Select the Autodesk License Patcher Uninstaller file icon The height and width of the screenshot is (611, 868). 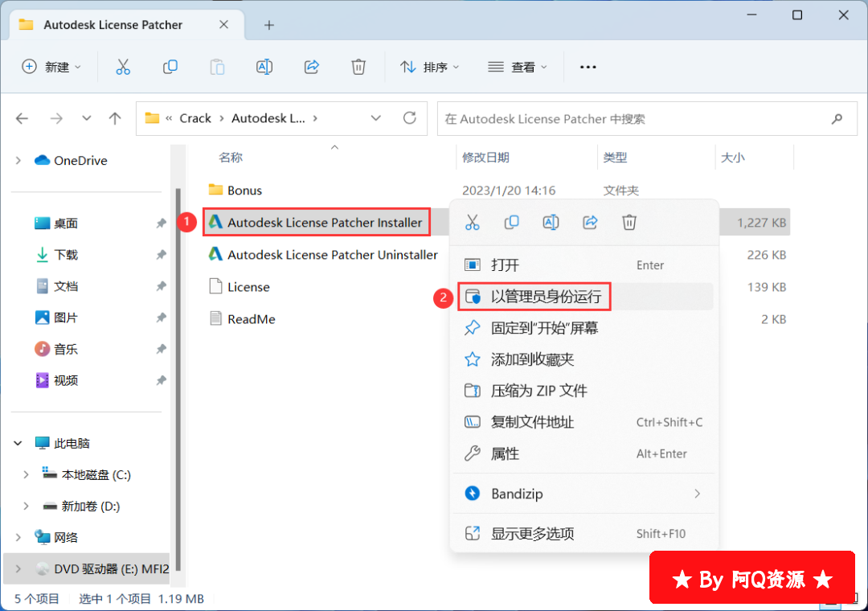click(x=215, y=254)
